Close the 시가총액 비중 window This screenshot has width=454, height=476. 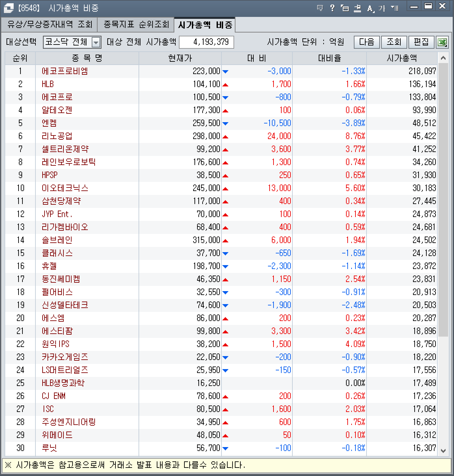point(442,6)
